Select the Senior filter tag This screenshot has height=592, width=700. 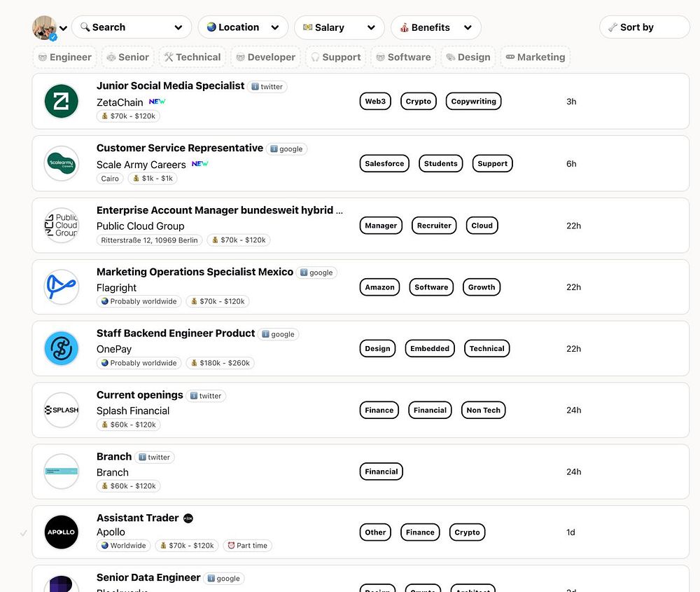127,57
